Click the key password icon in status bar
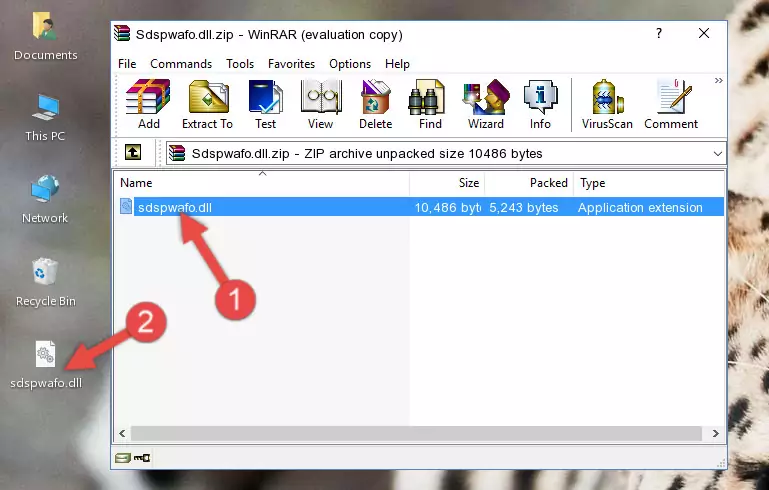Image resolution: width=769 pixels, height=490 pixels. 142,458
